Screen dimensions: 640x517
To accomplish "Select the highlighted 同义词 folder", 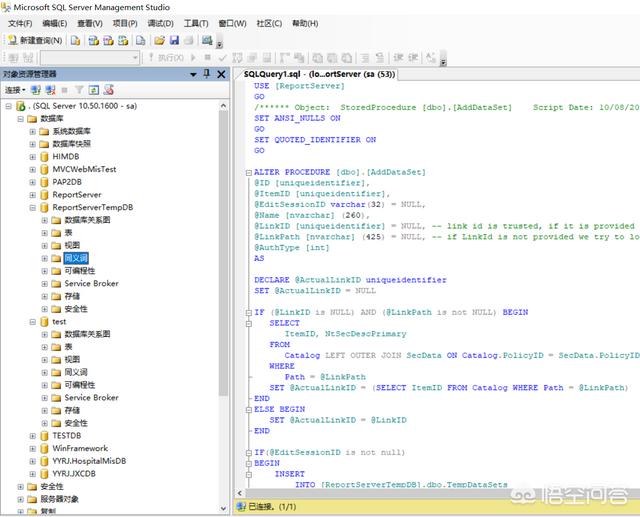I will coord(76,258).
